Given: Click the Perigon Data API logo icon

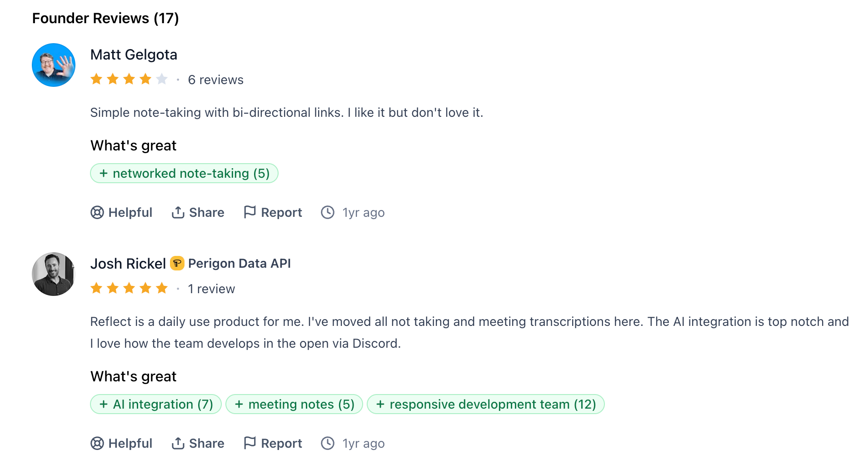Looking at the screenshot, I should click(177, 264).
